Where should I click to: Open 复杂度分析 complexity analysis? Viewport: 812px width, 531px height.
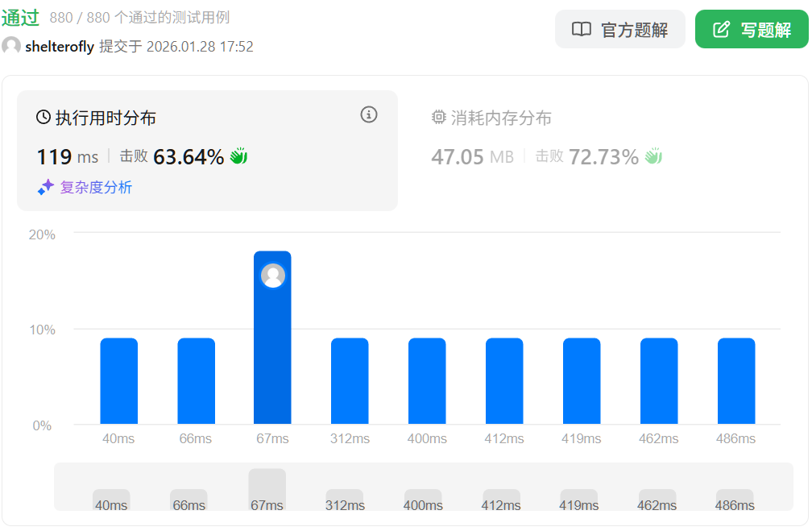point(96,188)
